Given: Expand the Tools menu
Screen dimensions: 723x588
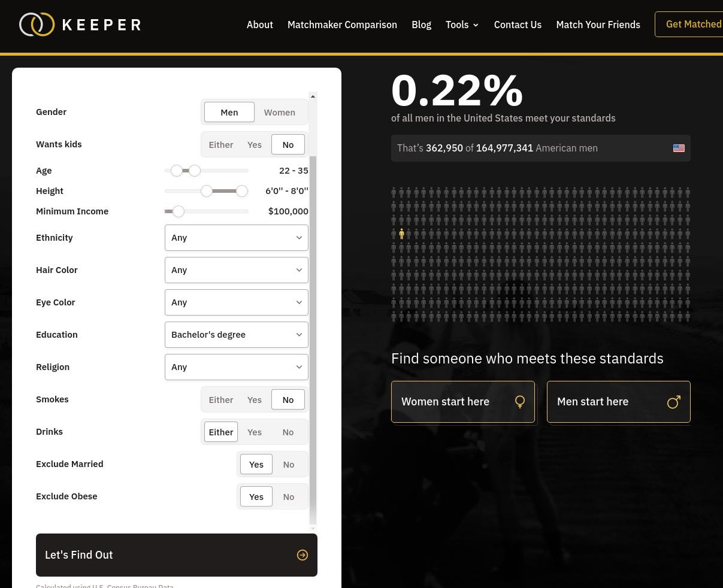Looking at the screenshot, I should (x=462, y=25).
